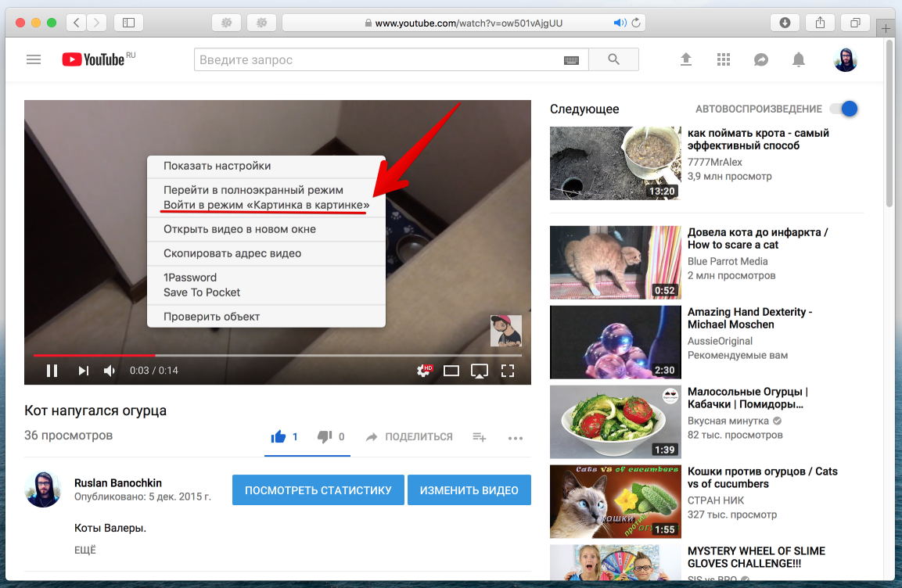
Task: Select 'Скопировать адрес видео'
Action: (266, 253)
